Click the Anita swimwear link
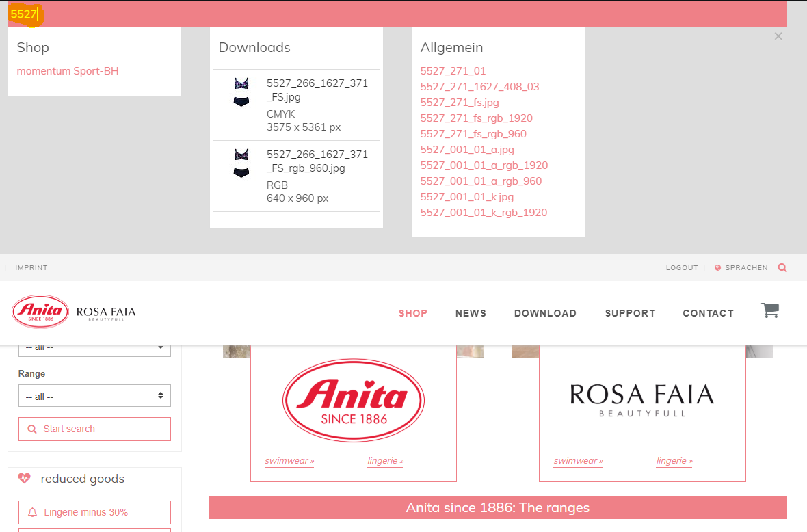Image resolution: width=807 pixels, height=532 pixels. [289, 461]
